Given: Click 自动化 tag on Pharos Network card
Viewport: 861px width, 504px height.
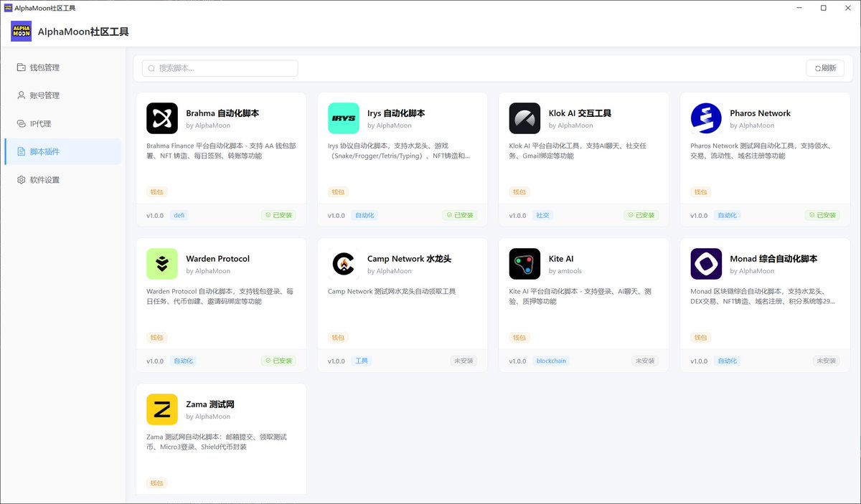Looking at the screenshot, I should [x=727, y=215].
